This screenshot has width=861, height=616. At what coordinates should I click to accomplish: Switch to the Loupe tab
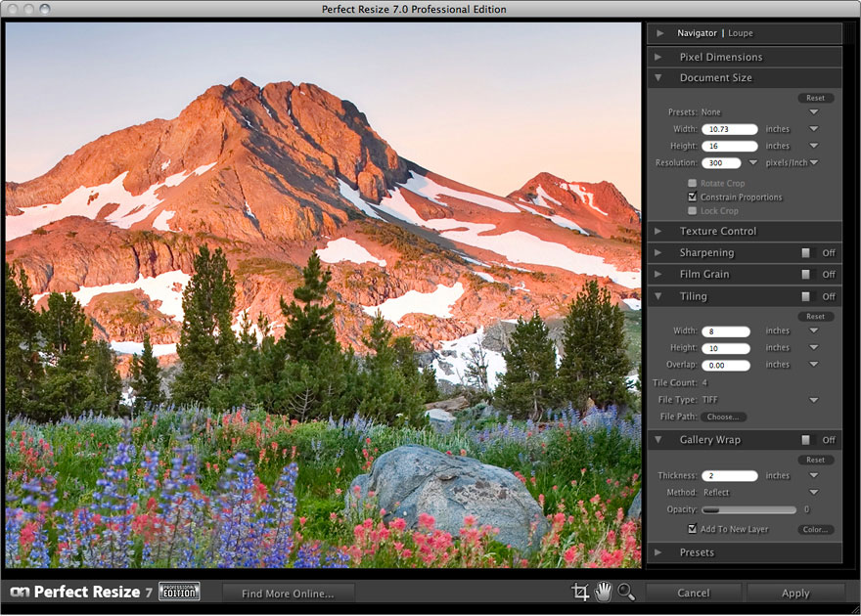741,33
